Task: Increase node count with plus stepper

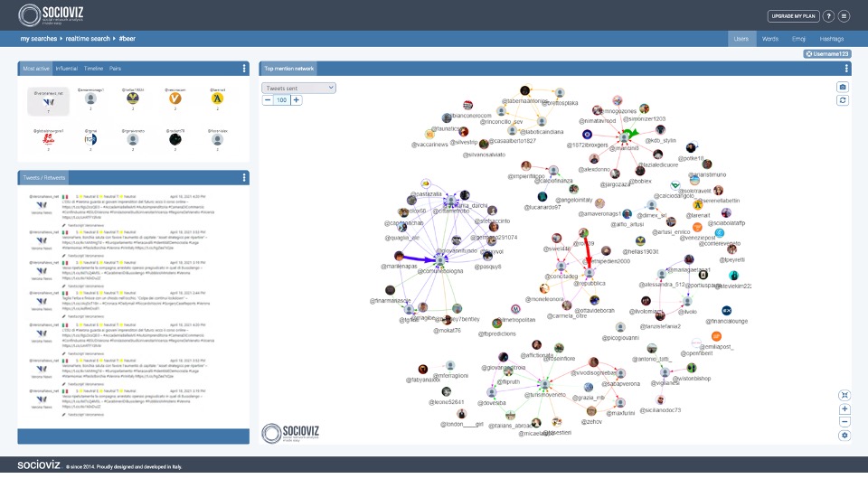Action: tap(297, 100)
